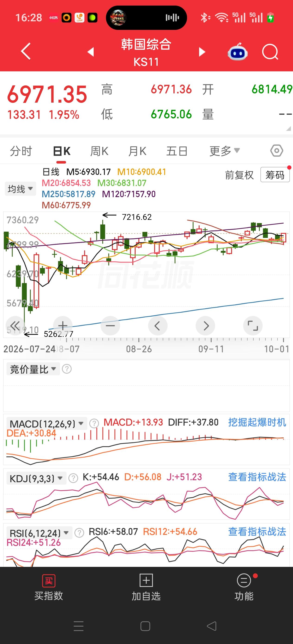The width and height of the screenshot is (293, 644).
Task: Open the search magnifier
Action: (x=270, y=52)
